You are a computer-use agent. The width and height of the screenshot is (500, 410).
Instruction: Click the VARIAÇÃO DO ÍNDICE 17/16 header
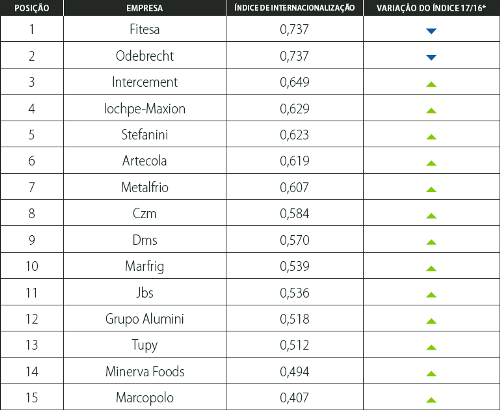click(x=431, y=8)
